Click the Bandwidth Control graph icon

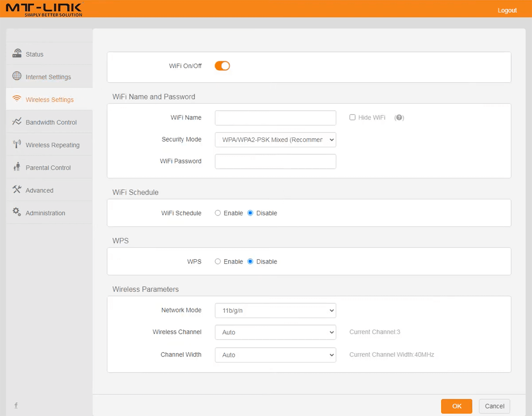17,121
